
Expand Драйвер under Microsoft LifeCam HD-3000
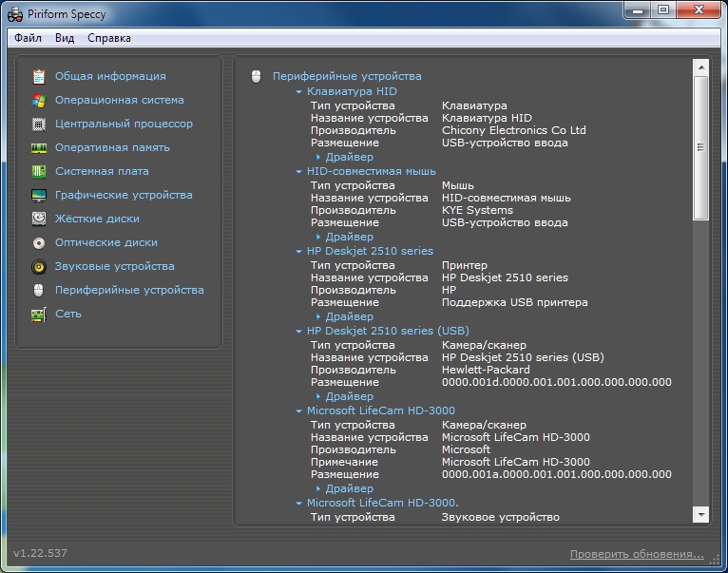coord(318,489)
